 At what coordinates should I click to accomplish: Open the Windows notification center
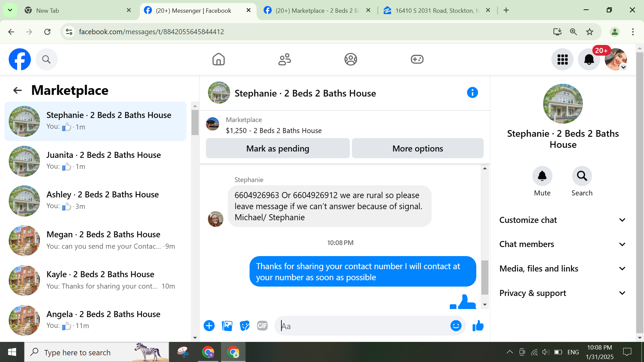tap(627, 352)
